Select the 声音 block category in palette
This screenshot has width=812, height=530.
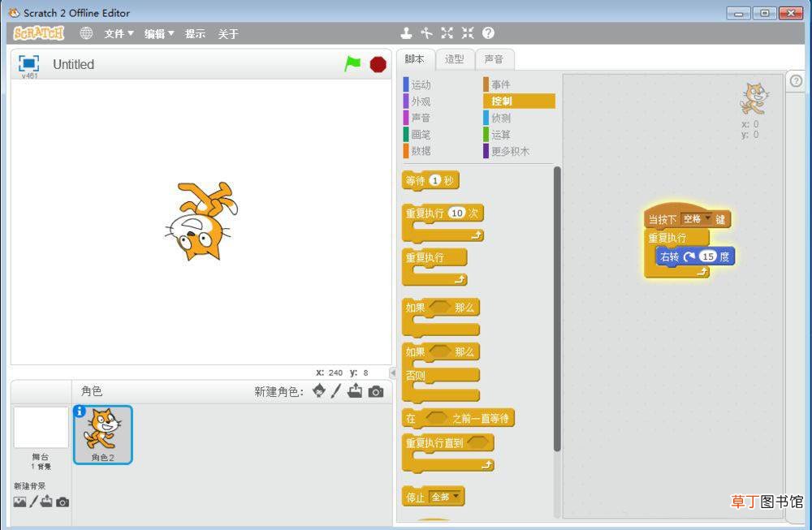click(x=417, y=118)
